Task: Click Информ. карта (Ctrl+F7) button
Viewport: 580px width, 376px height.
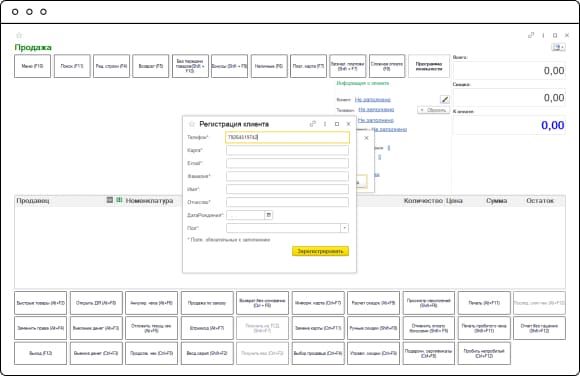Action: 318,303
